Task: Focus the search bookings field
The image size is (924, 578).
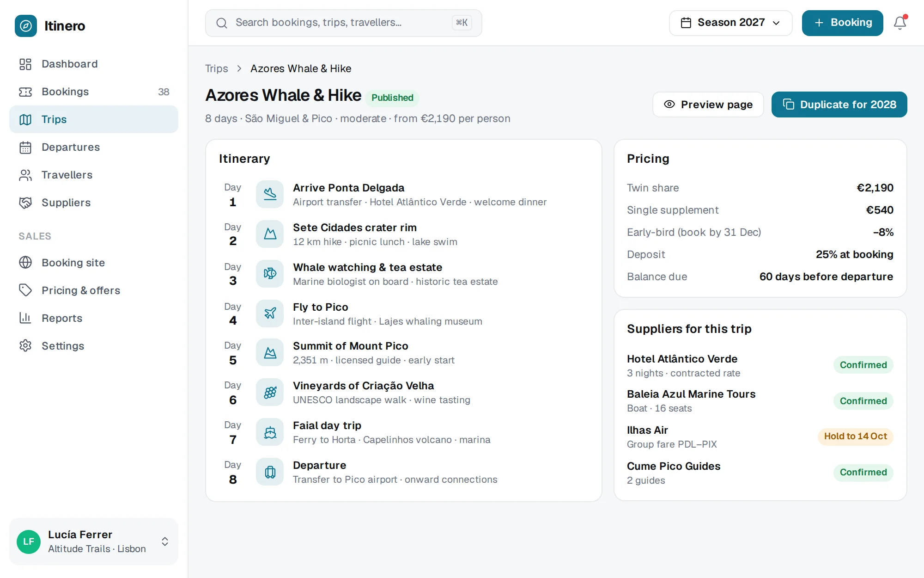Action: pyautogui.click(x=343, y=23)
